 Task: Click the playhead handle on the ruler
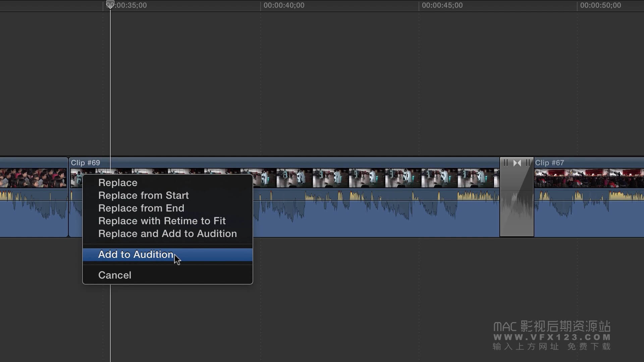pyautogui.click(x=110, y=5)
